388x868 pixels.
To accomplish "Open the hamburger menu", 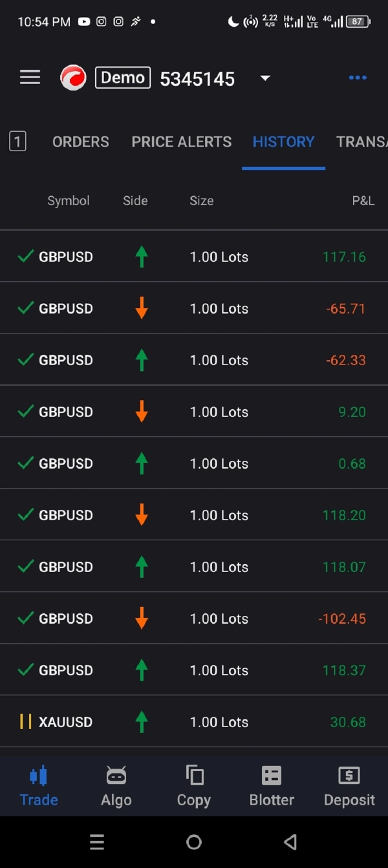I will point(30,78).
